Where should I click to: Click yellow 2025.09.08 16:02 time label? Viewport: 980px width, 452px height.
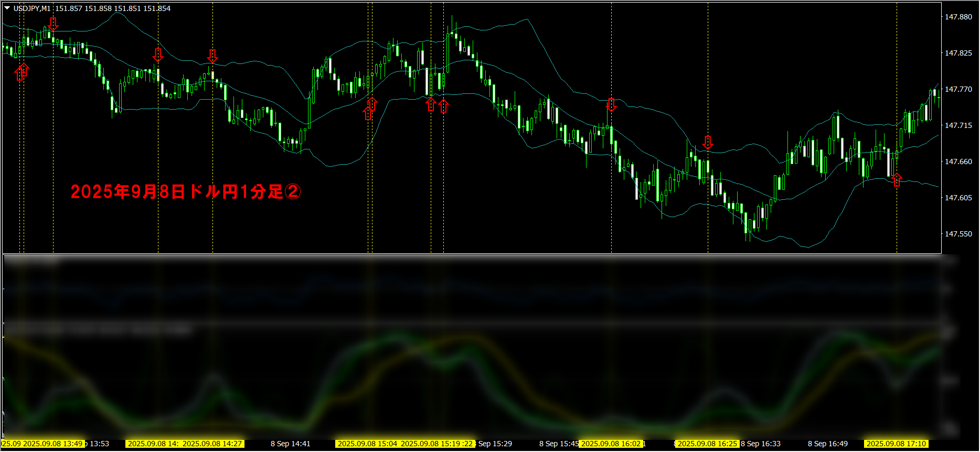coord(611,444)
